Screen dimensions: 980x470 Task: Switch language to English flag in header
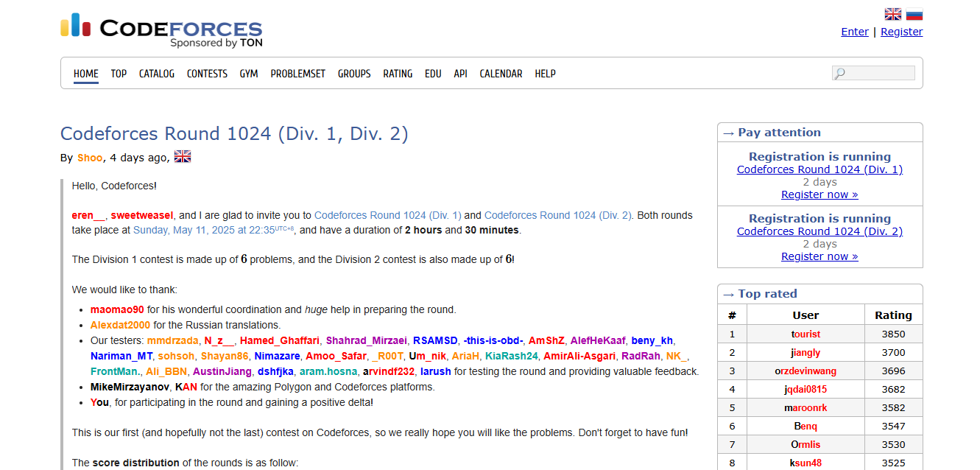pos(893,14)
